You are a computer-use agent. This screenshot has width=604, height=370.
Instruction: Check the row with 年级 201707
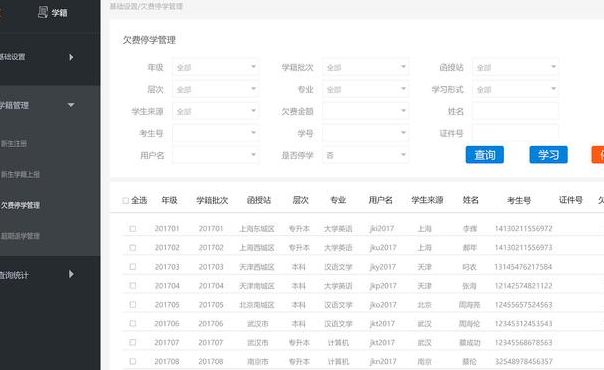point(133,342)
